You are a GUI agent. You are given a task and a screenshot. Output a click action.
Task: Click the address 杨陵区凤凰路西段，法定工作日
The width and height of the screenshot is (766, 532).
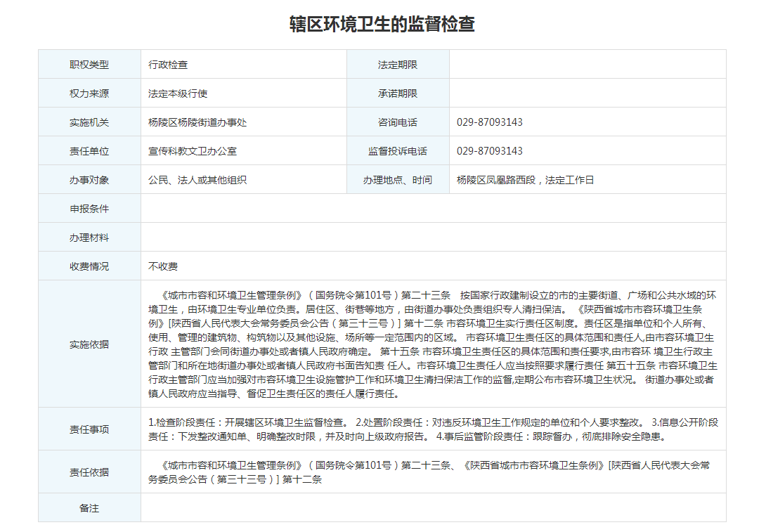click(525, 180)
